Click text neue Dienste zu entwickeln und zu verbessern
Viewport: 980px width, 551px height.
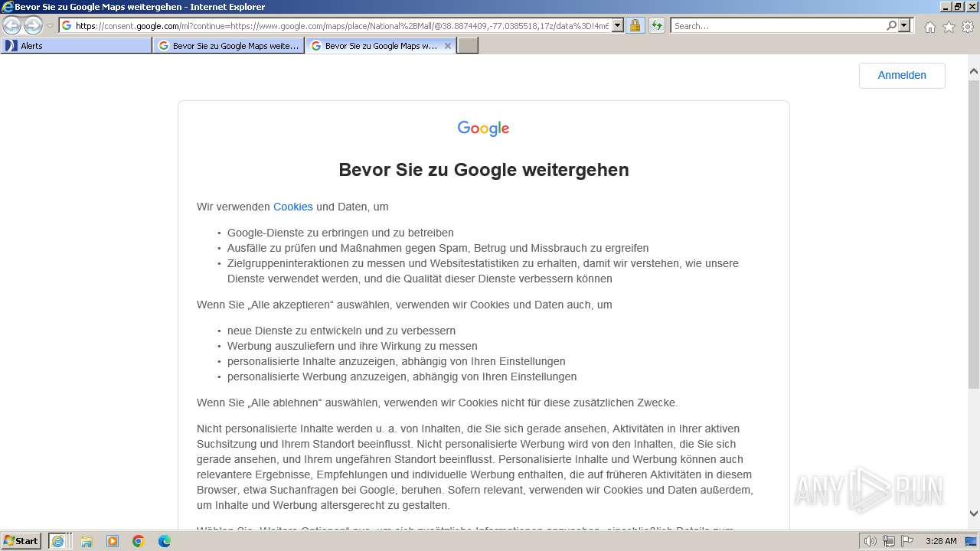point(341,331)
